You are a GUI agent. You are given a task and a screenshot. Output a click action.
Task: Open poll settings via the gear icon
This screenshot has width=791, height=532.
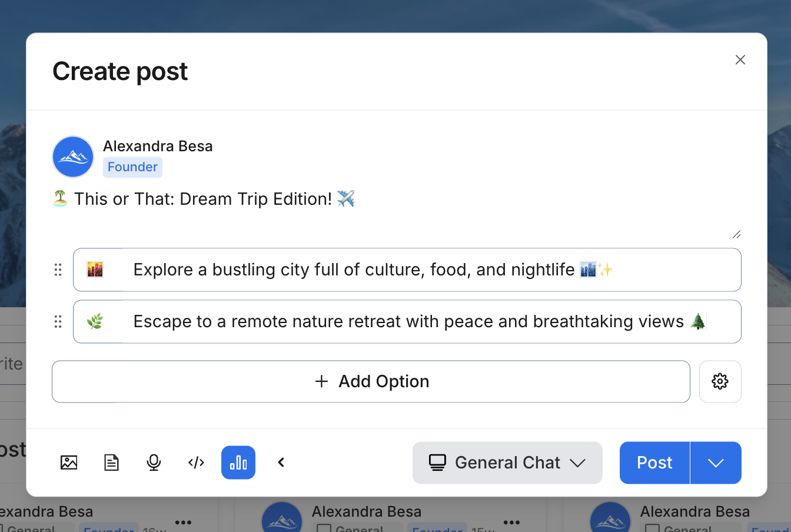tap(720, 381)
